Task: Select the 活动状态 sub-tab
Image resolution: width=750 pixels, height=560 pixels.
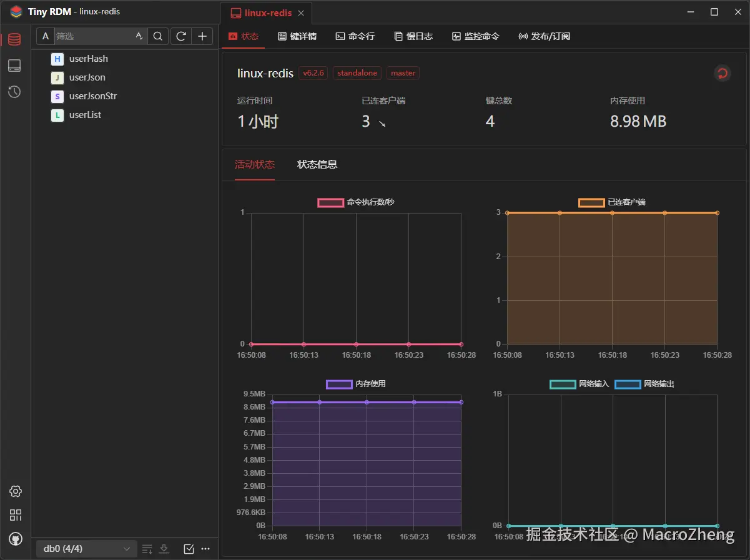Action: [255, 165]
